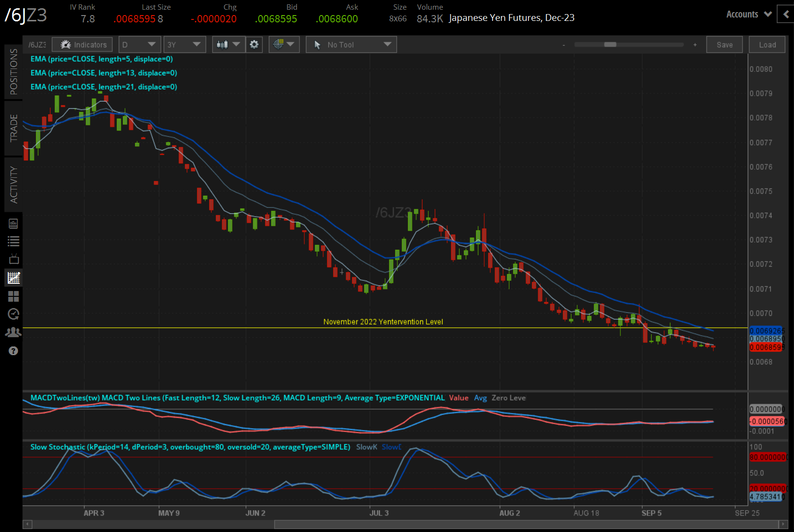Click the candlestick chart type icon

coord(223,45)
